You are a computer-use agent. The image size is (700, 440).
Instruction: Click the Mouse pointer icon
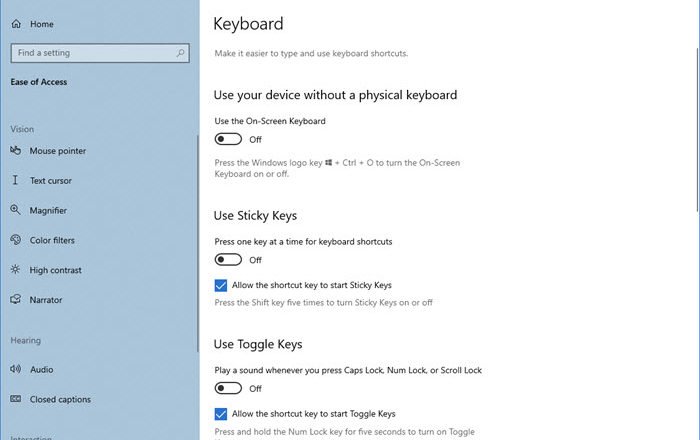coord(16,151)
